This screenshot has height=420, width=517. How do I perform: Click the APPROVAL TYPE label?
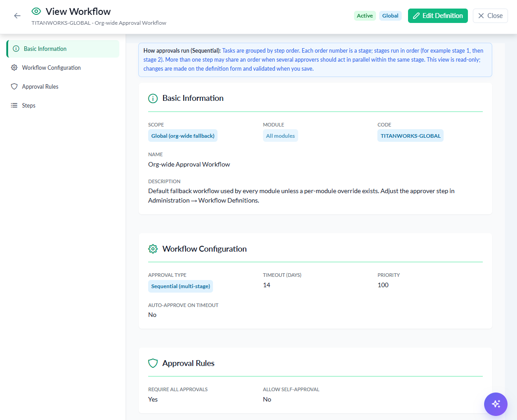pos(167,275)
